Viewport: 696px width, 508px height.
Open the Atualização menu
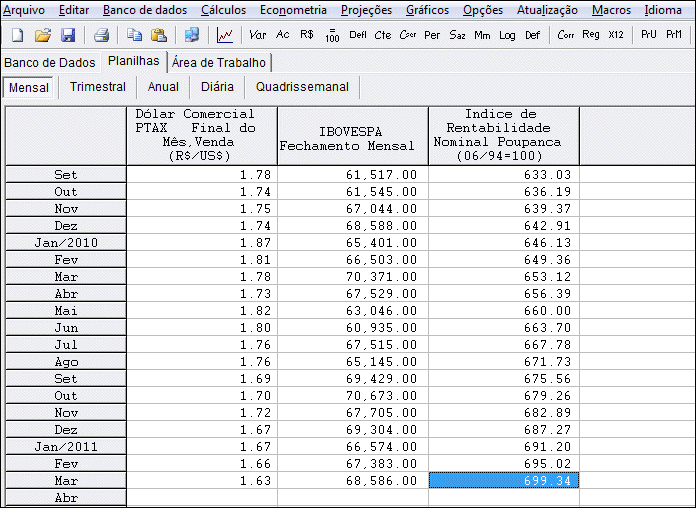tap(547, 10)
